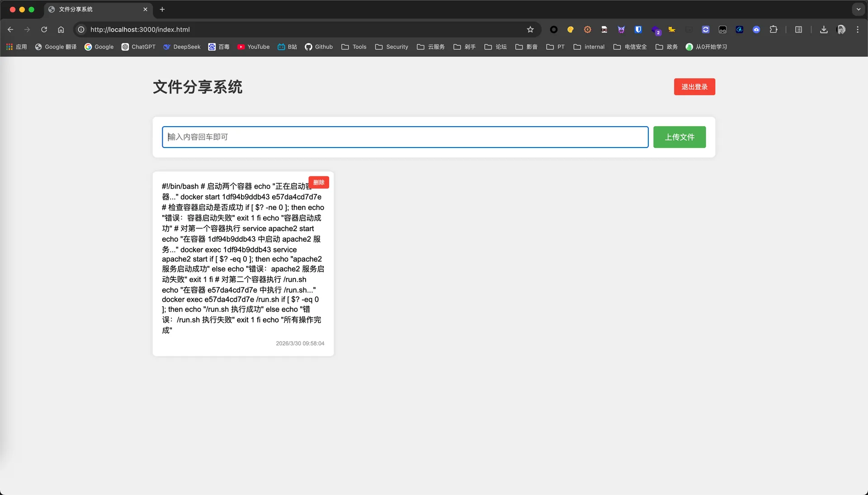The width and height of the screenshot is (868, 495).
Task: Open the downloads icon
Action: click(x=824, y=29)
